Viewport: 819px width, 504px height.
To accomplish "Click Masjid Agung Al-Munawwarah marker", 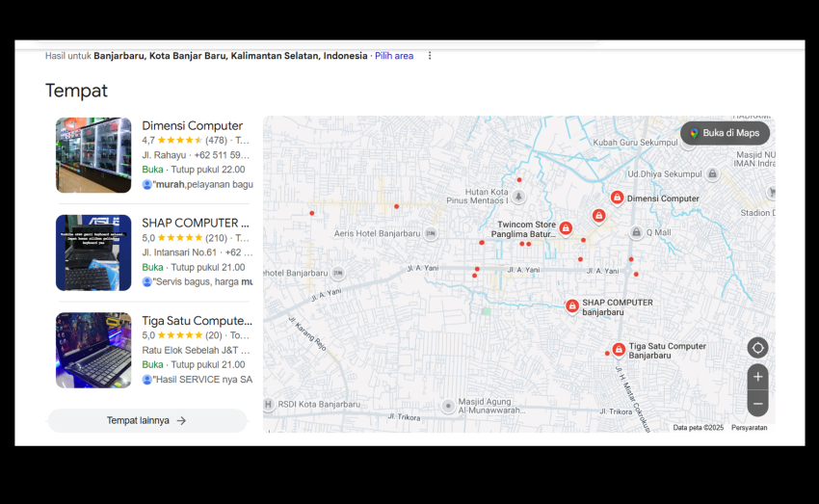I will (x=448, y=407).
